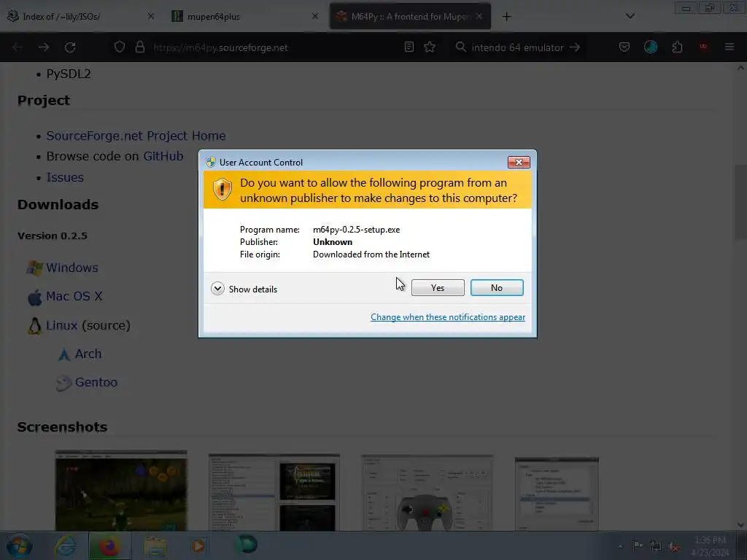Click the Mac OS X download link
The width and height of the screenshot is (747, 560).
pos(74,296)
